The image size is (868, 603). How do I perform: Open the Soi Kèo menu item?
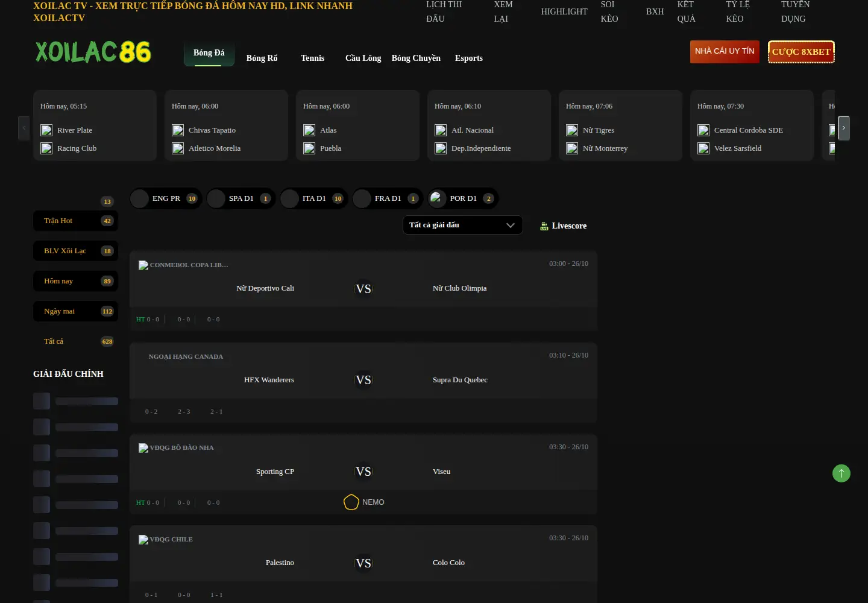point(610,11)
